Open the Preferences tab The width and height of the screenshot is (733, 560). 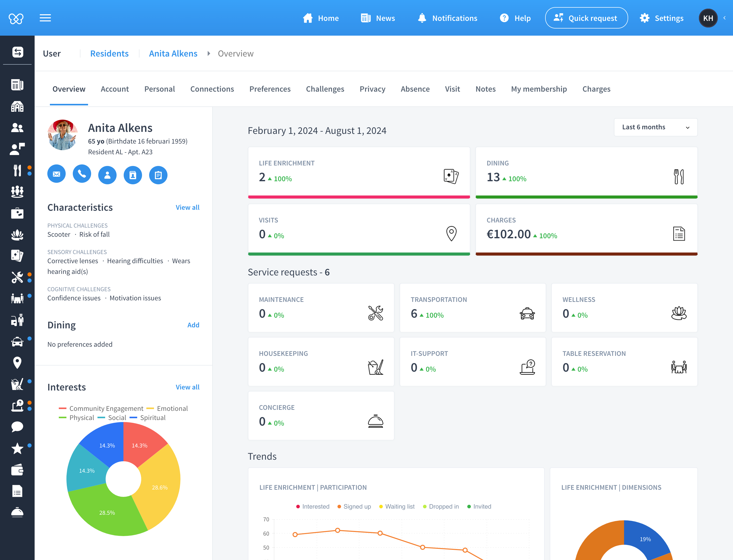coord(270,89)
